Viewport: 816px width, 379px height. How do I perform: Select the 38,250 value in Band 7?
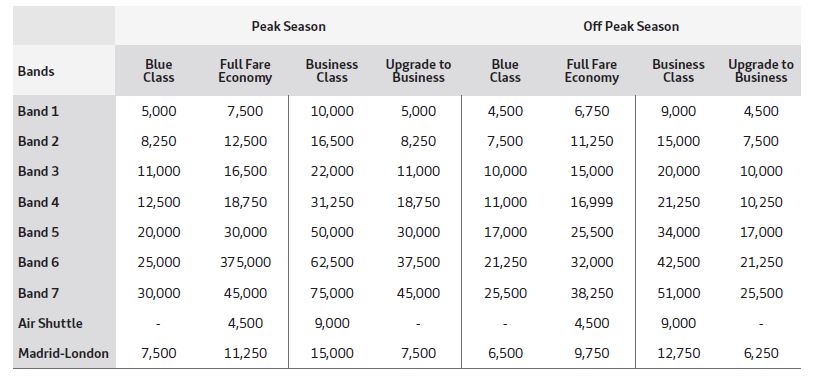pyautogui.click(x=592, y=293)
